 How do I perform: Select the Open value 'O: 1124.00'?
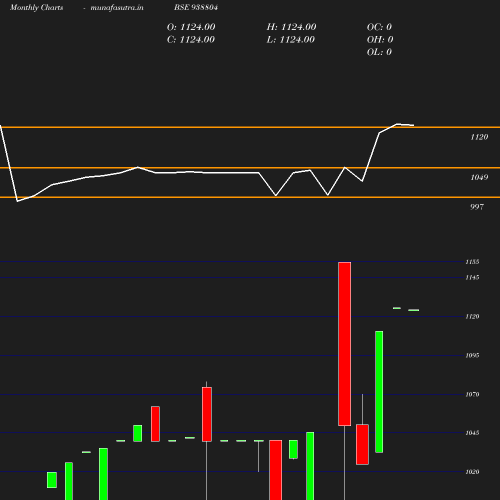click(191, 27)
